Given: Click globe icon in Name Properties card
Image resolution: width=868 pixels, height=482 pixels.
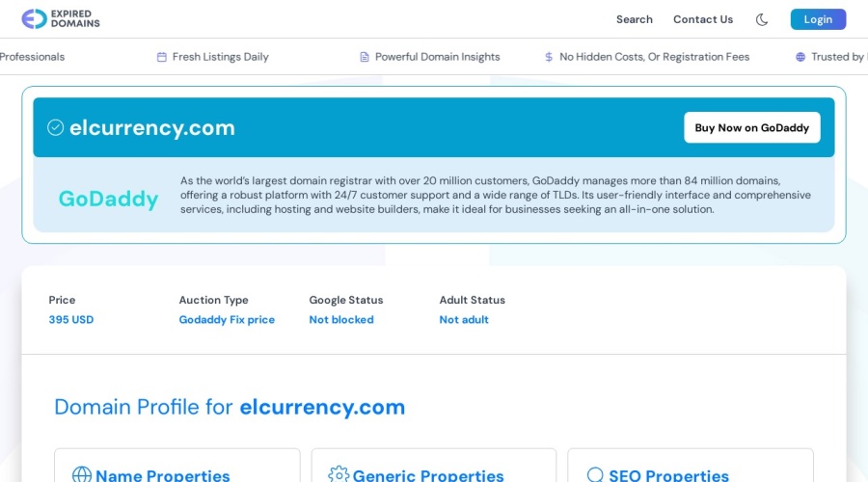Looking at the screenshot, I should [x=82, y=475].
